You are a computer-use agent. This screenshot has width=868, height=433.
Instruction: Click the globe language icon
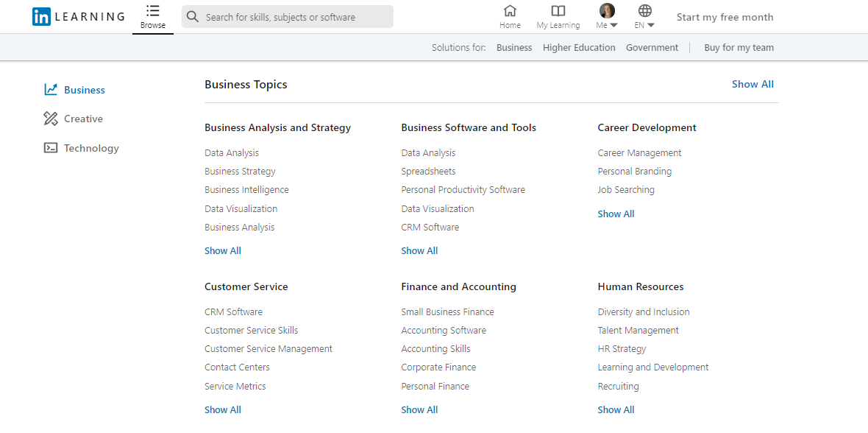(x=645, y=10)
